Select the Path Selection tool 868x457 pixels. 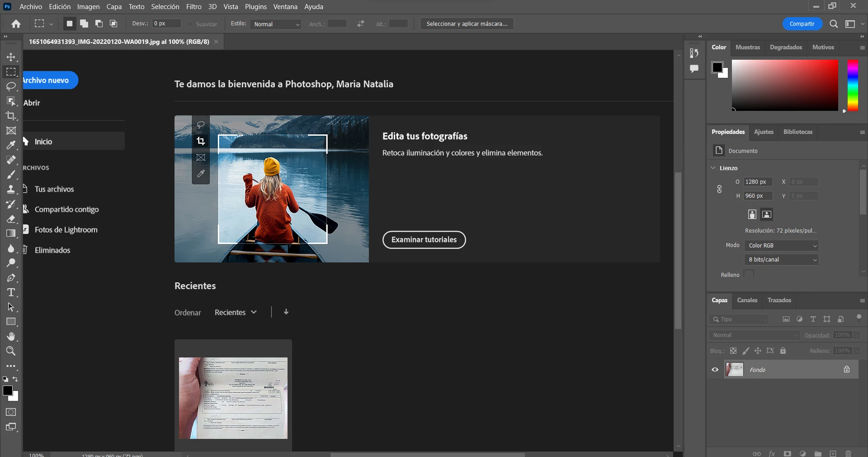11,307
